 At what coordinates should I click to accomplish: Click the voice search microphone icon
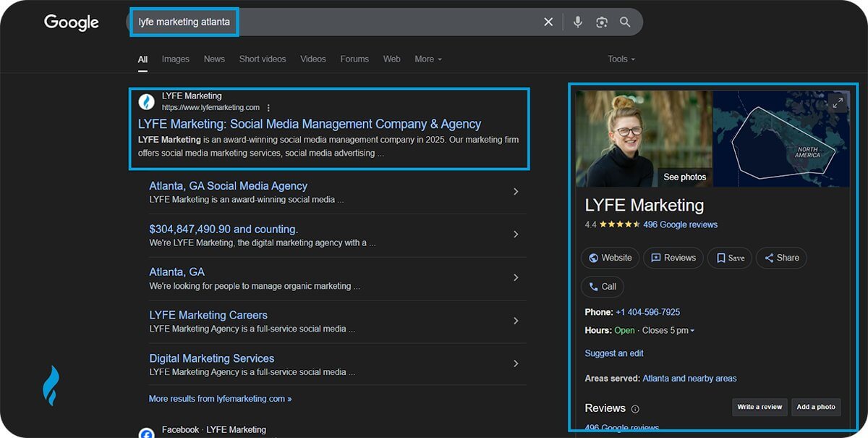577,22
